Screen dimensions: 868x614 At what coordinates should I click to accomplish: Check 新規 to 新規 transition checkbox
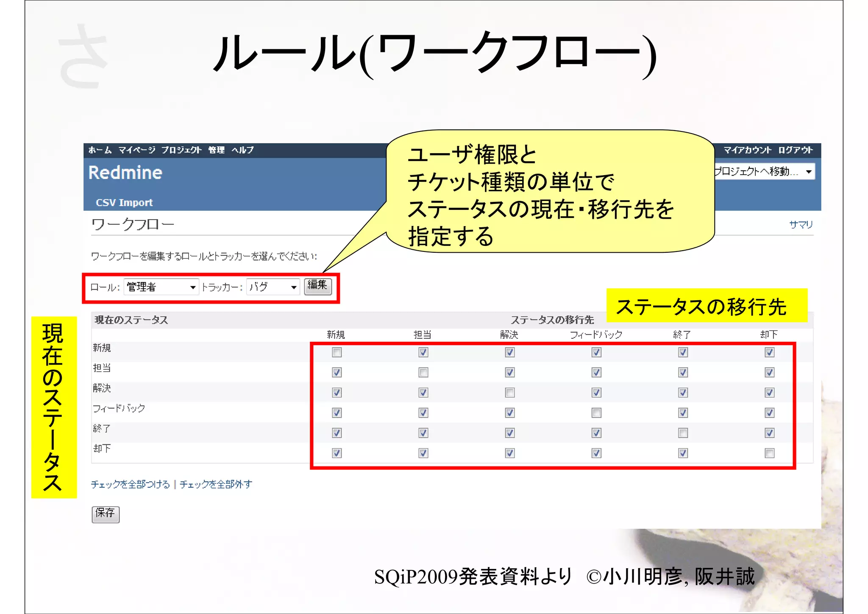click(337, 352)
